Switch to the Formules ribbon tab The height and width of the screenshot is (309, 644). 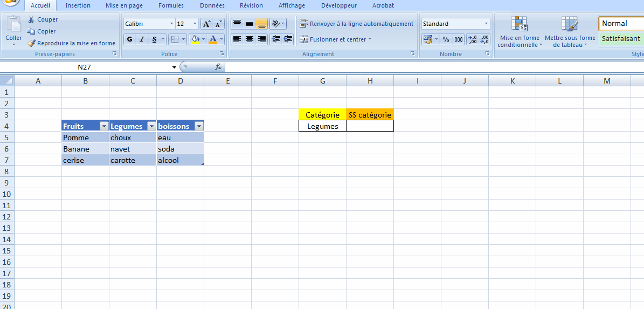coord(171,5)
